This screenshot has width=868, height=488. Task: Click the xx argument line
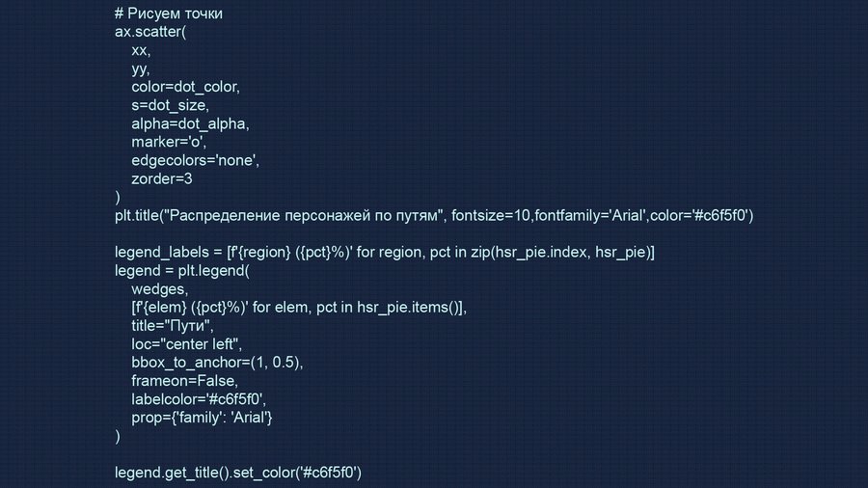pyautogui.click(x=141, y=50)
